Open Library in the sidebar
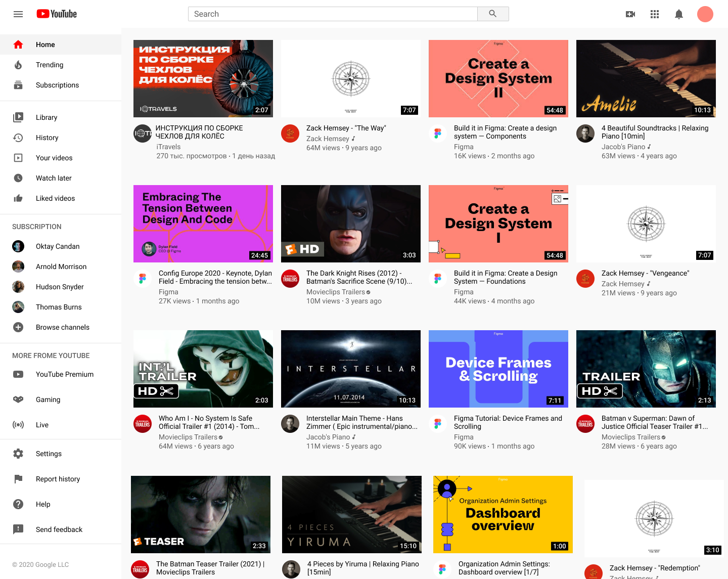The image size is (728, 579). pyautogui.click(x=61, y=117)
